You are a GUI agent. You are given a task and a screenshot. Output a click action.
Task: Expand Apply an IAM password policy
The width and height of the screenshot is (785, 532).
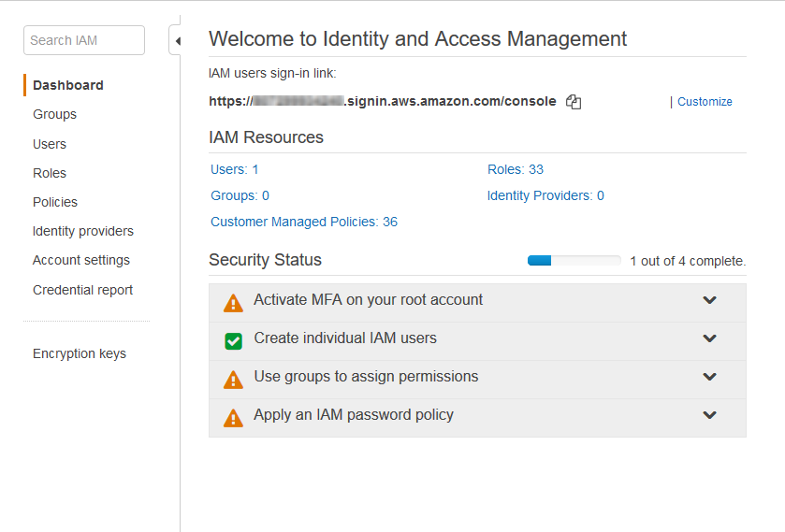point(709,415)
